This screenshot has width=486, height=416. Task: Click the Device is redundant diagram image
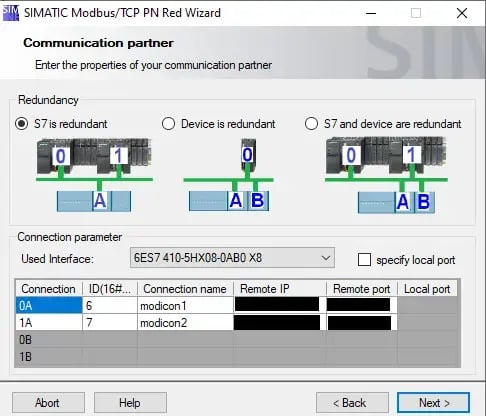(x=229, y=175)
